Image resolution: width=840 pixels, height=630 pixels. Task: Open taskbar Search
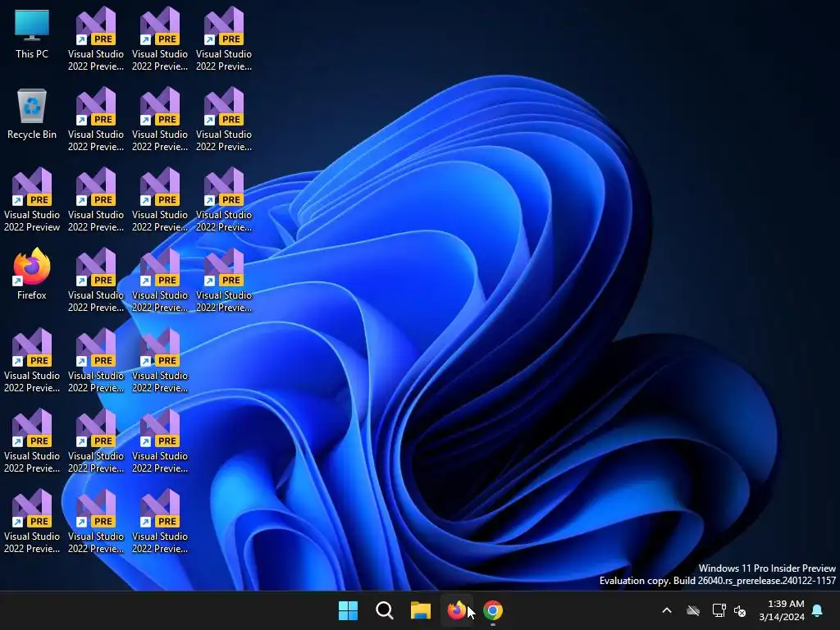click(x=385, y=610)
